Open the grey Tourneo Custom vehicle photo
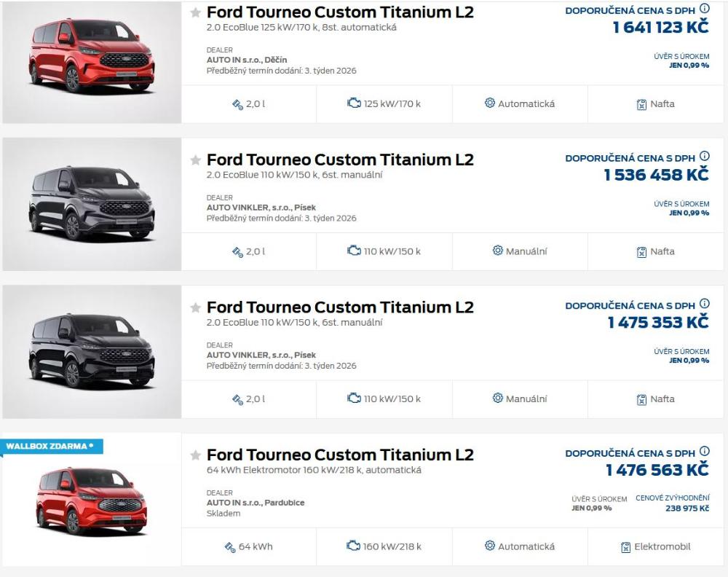Viewport: 728px width, 577px height. tap(91, 204)
